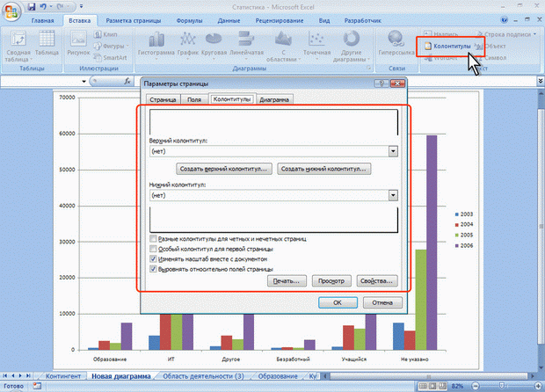Expand the Верхний колонтитул dropdown

coord(393,151)
